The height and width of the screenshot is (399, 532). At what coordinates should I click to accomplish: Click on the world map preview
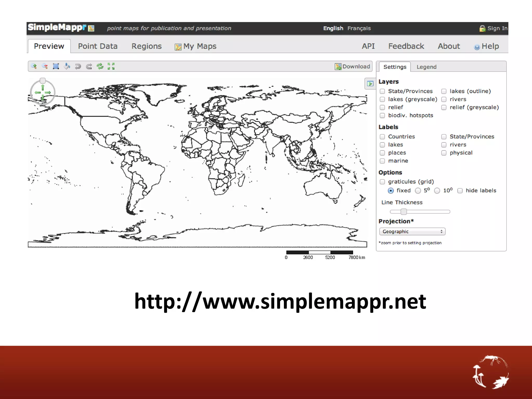point(197,162)
